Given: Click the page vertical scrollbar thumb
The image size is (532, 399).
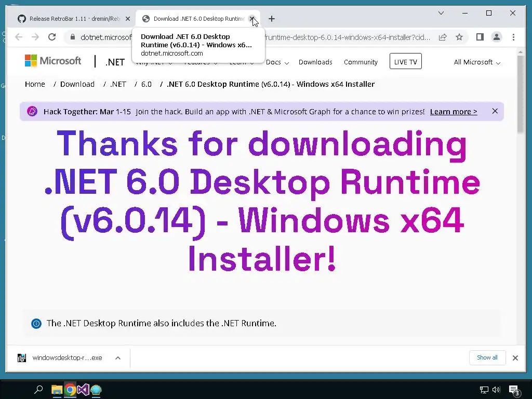Looking at the screenshot, I should [521, 95].
